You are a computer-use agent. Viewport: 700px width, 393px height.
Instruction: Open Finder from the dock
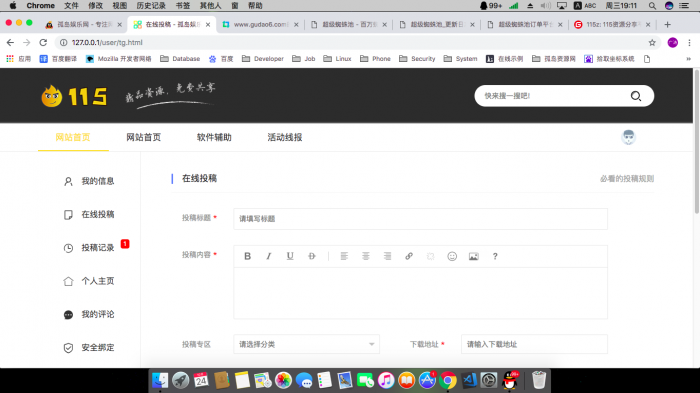(160, 380)
